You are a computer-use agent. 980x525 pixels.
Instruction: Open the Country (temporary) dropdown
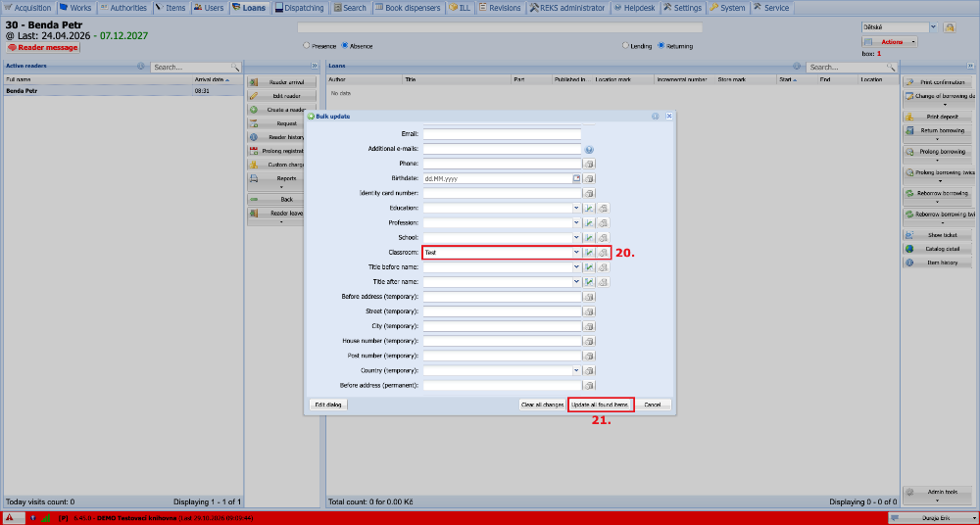(576, 370)
